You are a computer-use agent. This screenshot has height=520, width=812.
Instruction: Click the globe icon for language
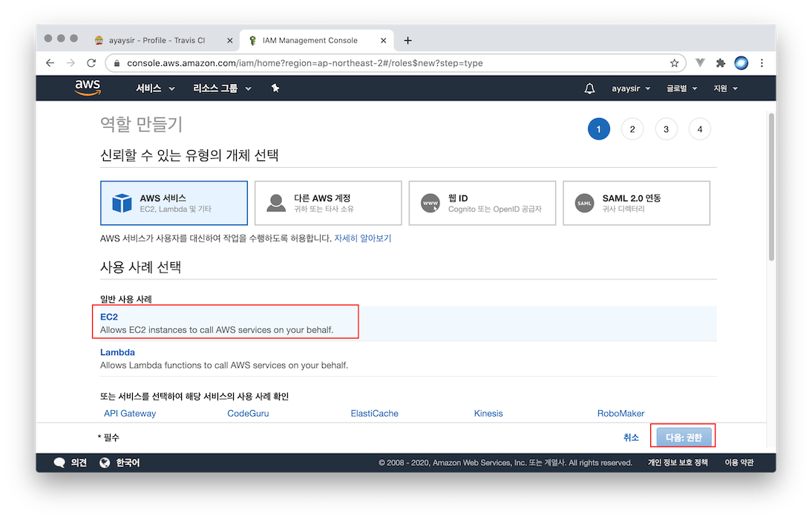(x=105, y=463)
